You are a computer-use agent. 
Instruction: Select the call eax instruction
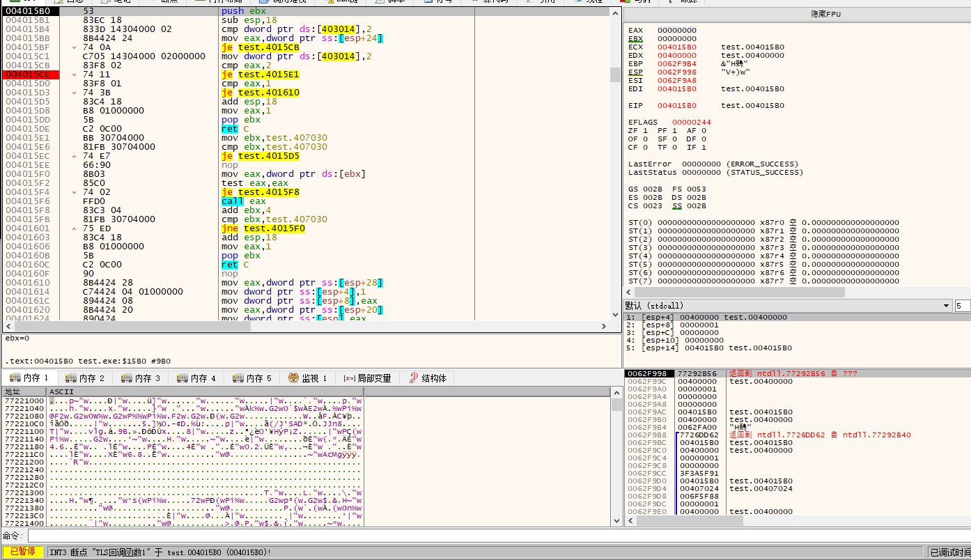coord(243,201)
